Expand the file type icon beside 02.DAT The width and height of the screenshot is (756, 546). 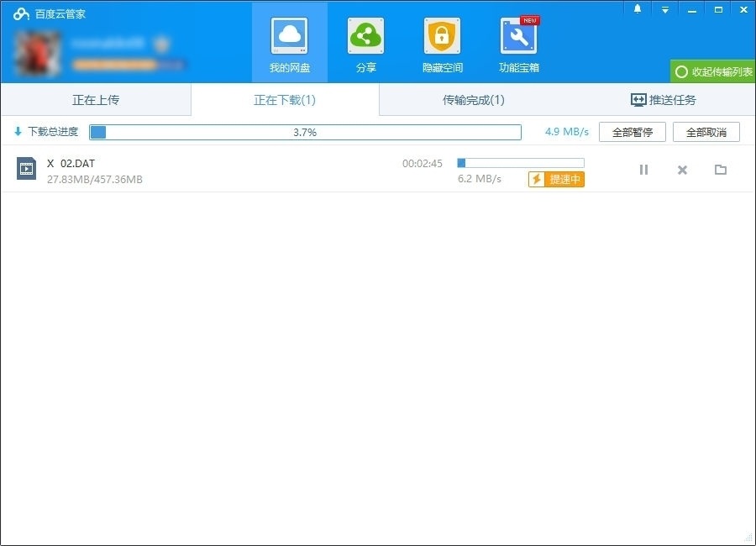coord(26,169)
